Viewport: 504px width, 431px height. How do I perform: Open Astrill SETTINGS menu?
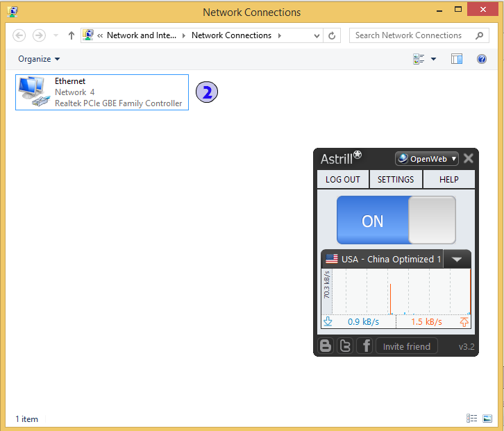(396, 179)
